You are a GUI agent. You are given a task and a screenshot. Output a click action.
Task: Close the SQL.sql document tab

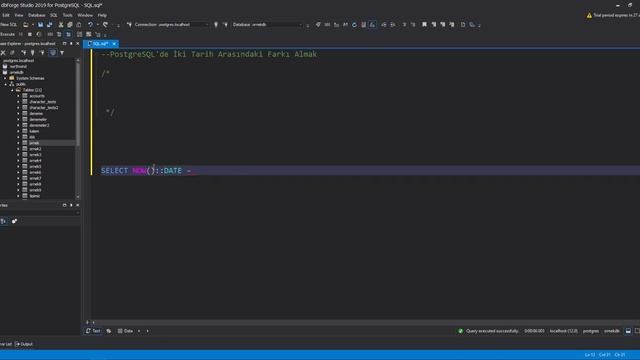click(114, 44)
